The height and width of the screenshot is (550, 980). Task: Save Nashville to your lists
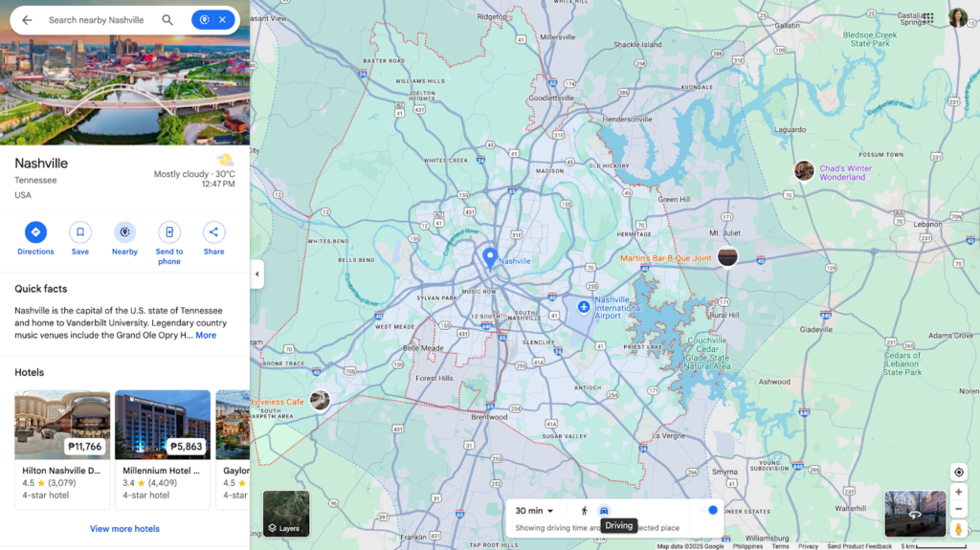[80, 239]
